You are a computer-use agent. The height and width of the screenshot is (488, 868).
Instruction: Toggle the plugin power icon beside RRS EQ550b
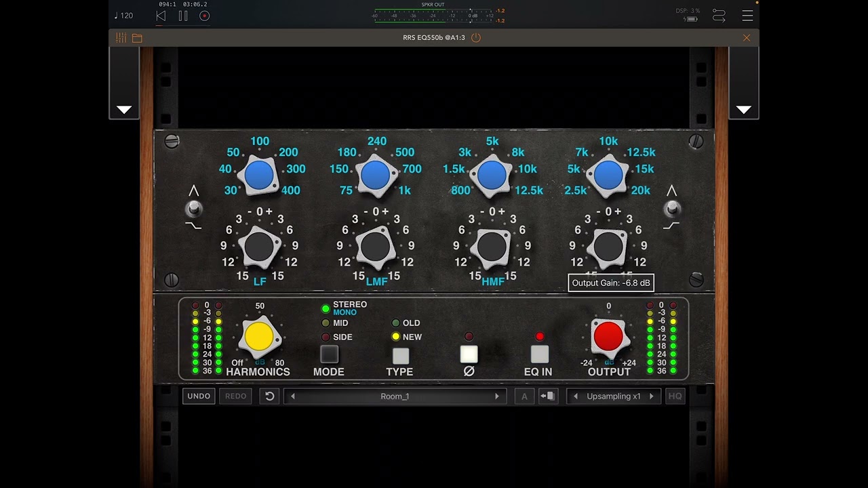pyautogui.click(x=476, y=37)
